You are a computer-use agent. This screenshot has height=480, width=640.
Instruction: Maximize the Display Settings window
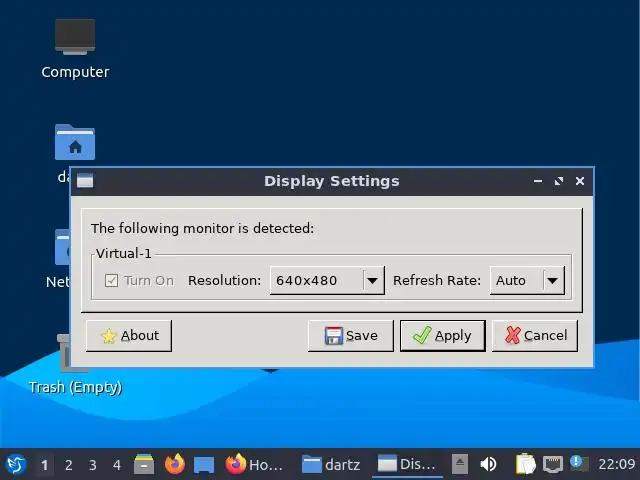tap(559, 181)
